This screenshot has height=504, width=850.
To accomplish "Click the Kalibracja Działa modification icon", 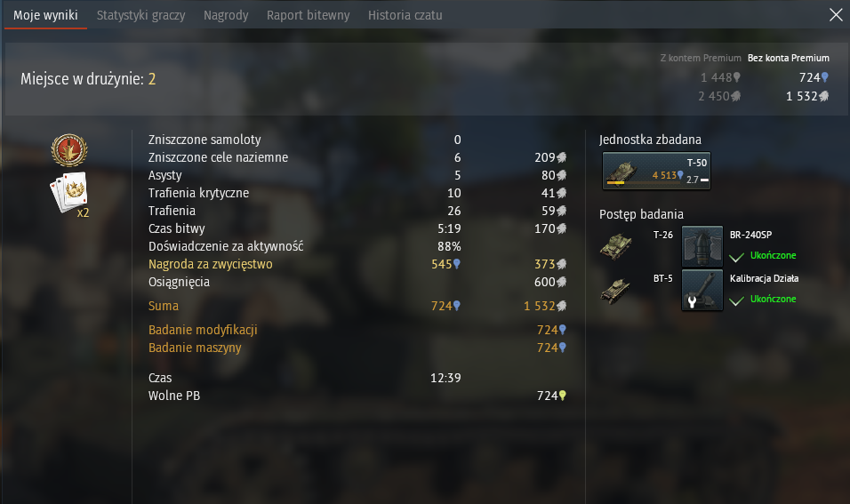I will pos(702,290).
